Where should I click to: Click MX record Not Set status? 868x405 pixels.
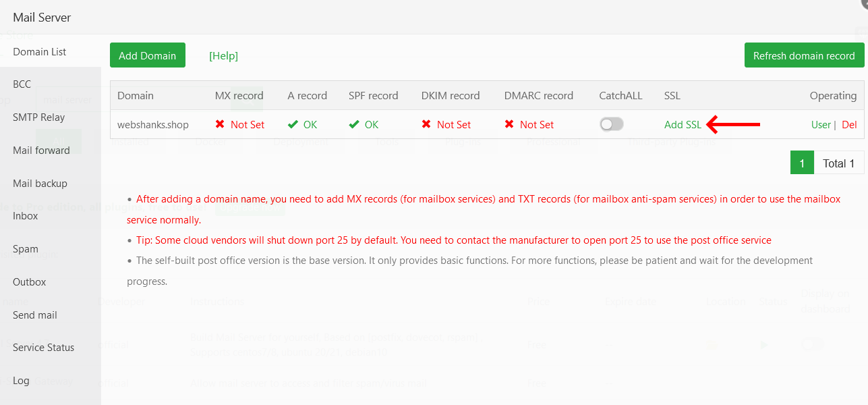pos(240,125)
